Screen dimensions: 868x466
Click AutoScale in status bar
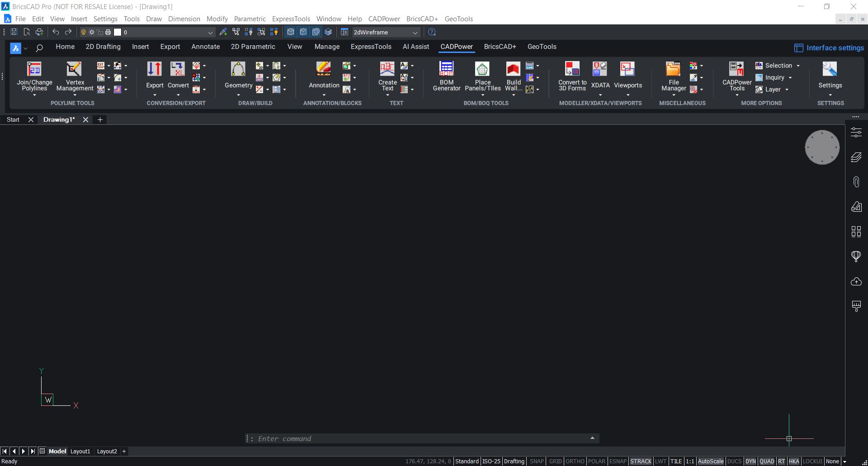[711, 461]
